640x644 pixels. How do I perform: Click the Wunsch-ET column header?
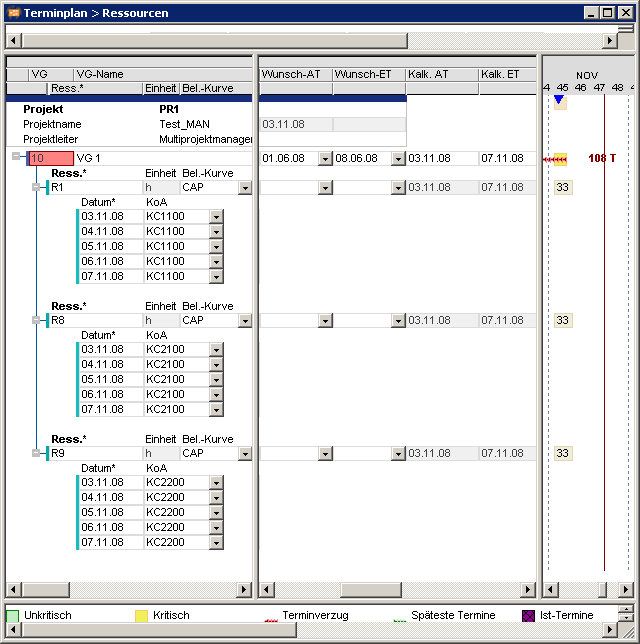pyautogui.click(x=369, y=74)
